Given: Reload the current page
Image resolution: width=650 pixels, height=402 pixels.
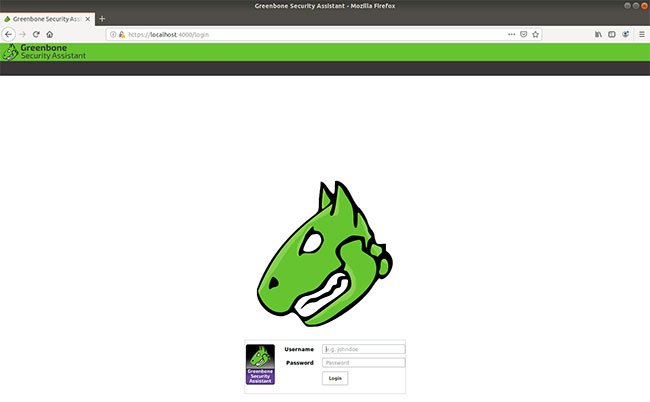Looking at the screenshot, I should tap(36, 34).
